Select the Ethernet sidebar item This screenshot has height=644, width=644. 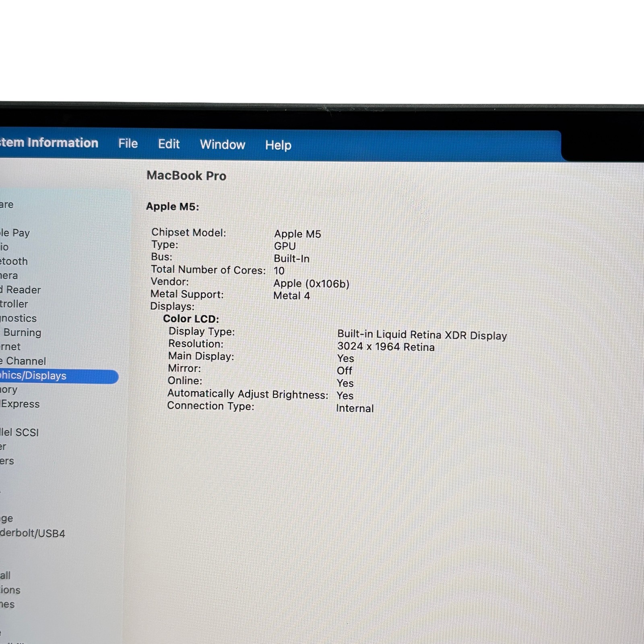pyautogui.click(x=10, y=347)
